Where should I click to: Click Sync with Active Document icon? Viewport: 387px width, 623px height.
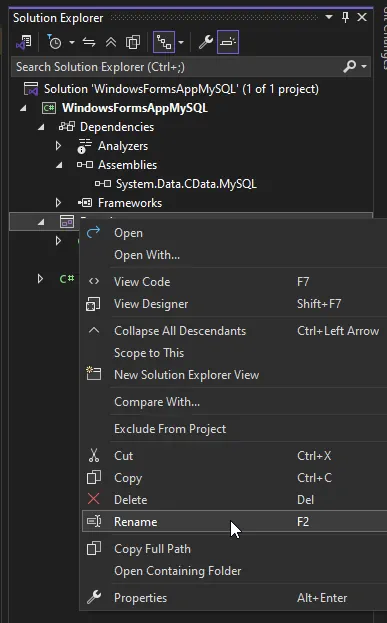pyautogui.click(x=89, y=42)
